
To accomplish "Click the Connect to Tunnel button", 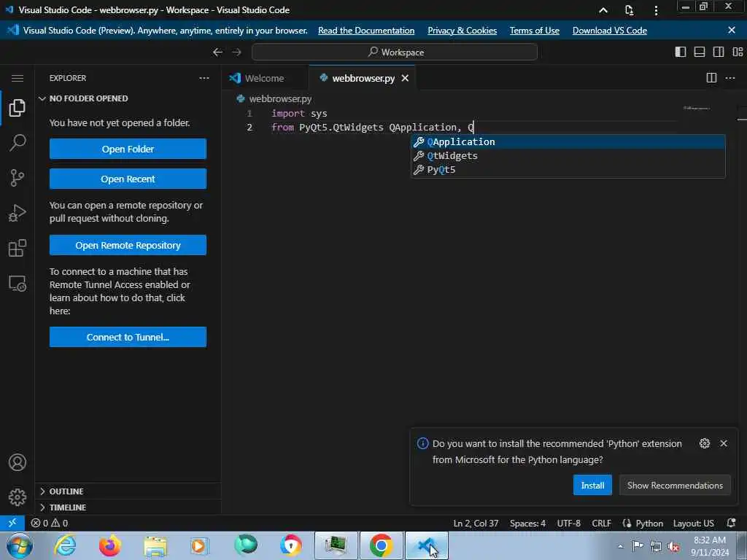I will (128, 337).
